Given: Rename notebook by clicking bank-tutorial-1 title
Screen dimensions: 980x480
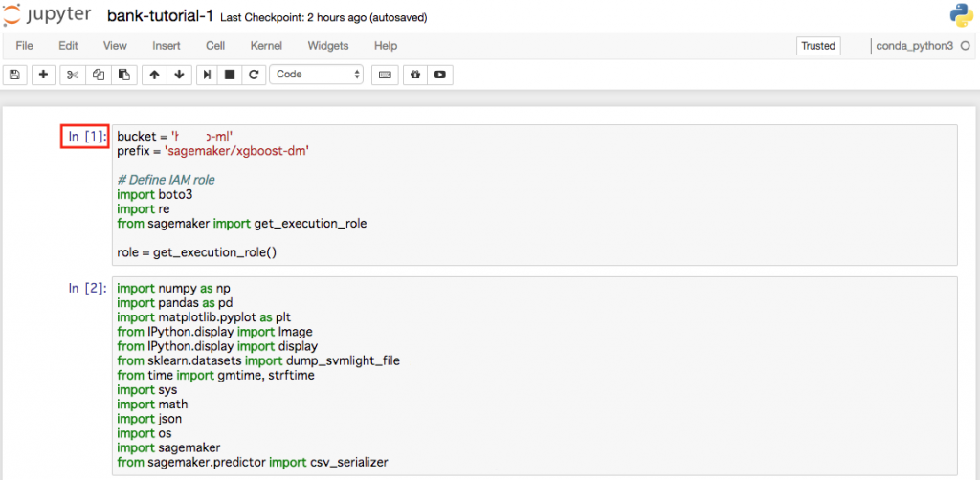Looking at the screenshot, I should tap(160, 16).
